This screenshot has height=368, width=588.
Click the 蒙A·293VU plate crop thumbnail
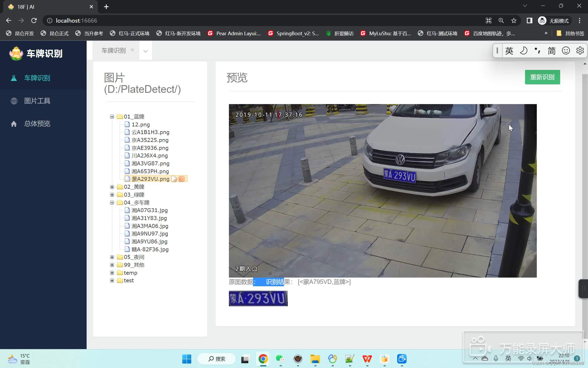(x=258, y=298)
